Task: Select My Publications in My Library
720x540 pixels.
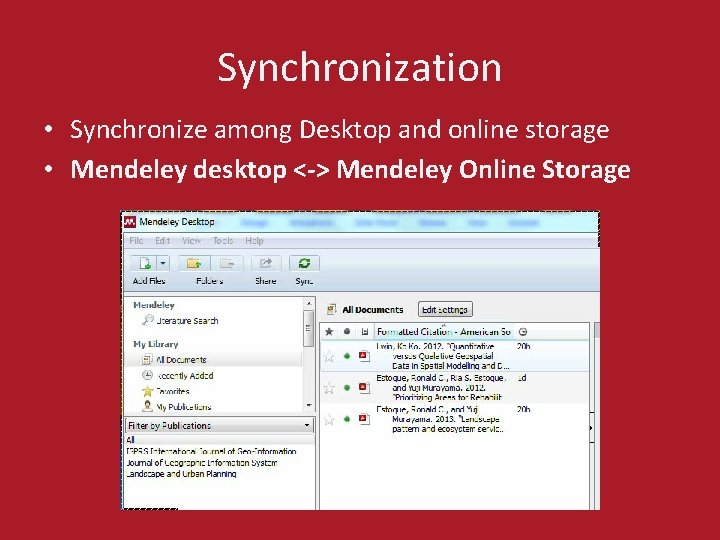Action: click(183, 407)
